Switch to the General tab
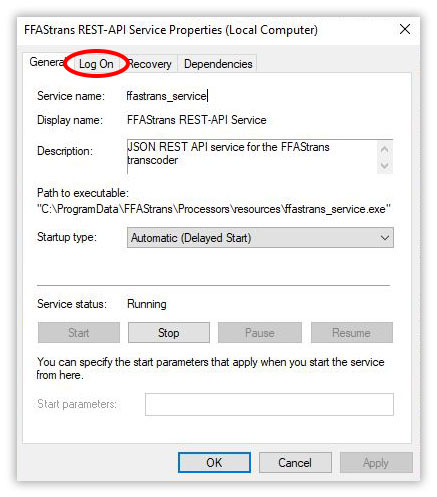The width and height of the screenshot is (437, 497). pos(47,62)
